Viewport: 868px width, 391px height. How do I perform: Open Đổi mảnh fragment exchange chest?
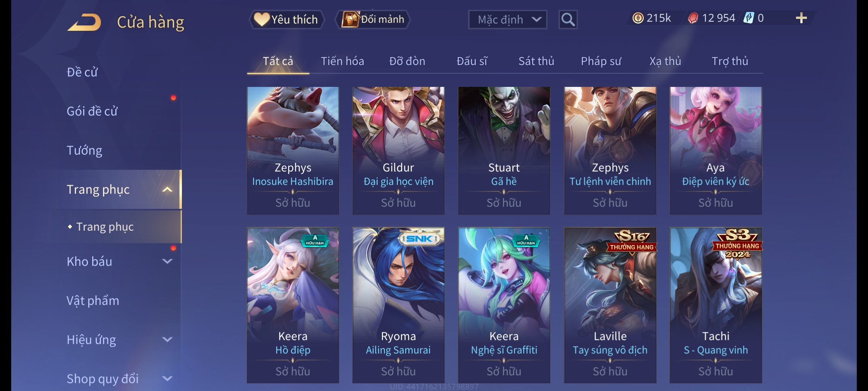coord(373,20)
